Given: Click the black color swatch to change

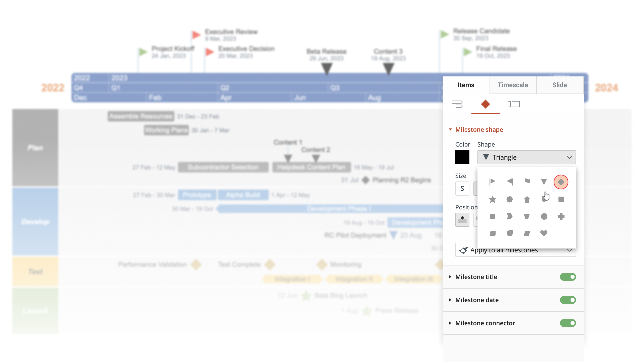Looking at the screenshot, I should pyautogui.click(x=462, y=157).
